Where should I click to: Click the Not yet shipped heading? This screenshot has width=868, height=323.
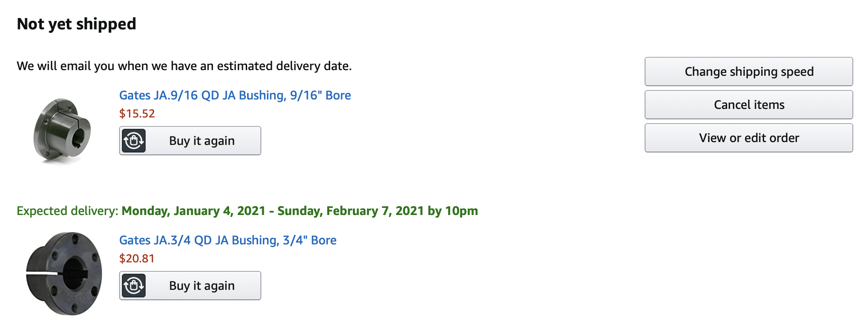point(76,24)
